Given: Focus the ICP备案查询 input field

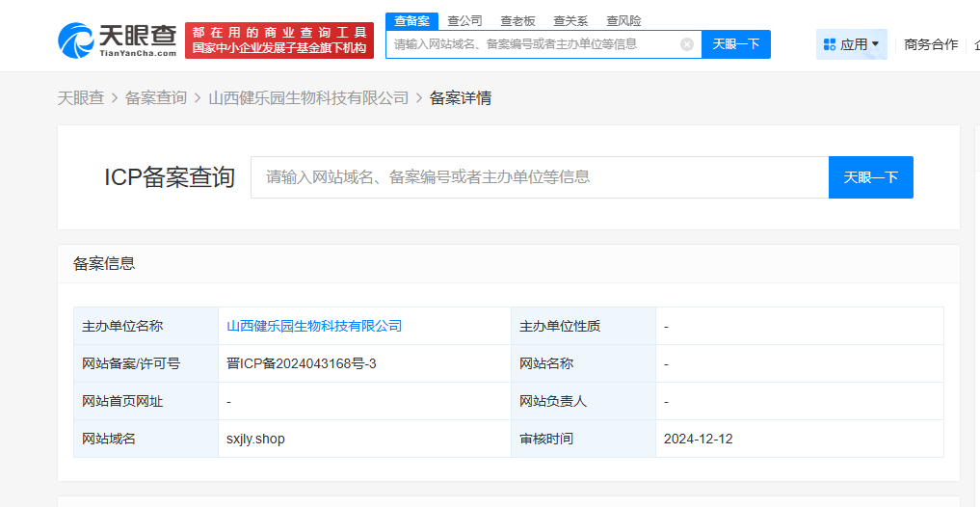Looking at the screenshot, I should click(x=540, y=177).
